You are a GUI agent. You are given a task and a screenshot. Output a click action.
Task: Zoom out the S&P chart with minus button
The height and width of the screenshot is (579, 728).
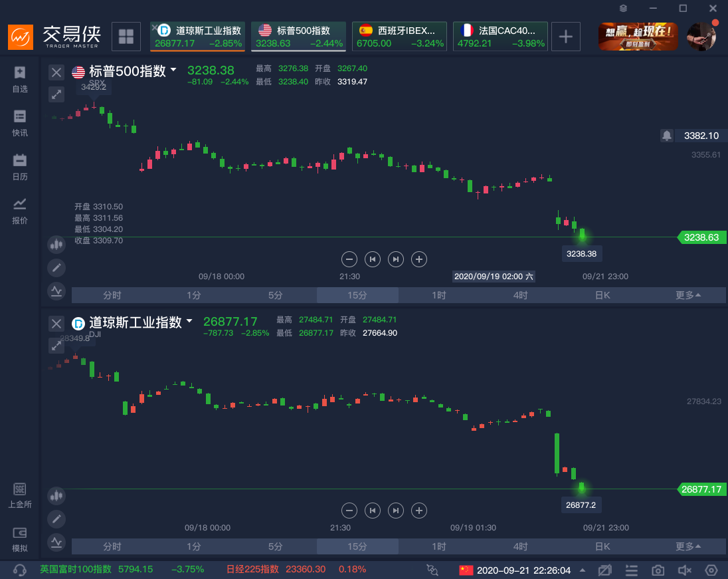click(350, 259)
